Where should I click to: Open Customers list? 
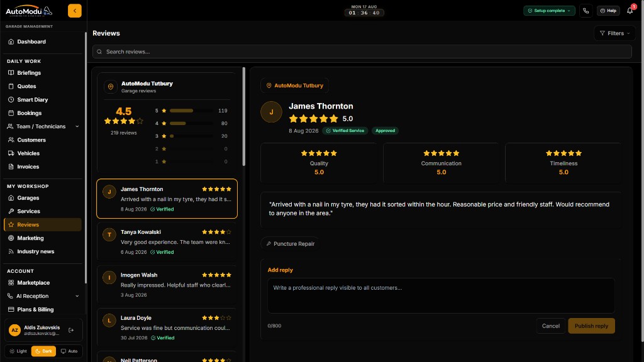coord(43,140)
